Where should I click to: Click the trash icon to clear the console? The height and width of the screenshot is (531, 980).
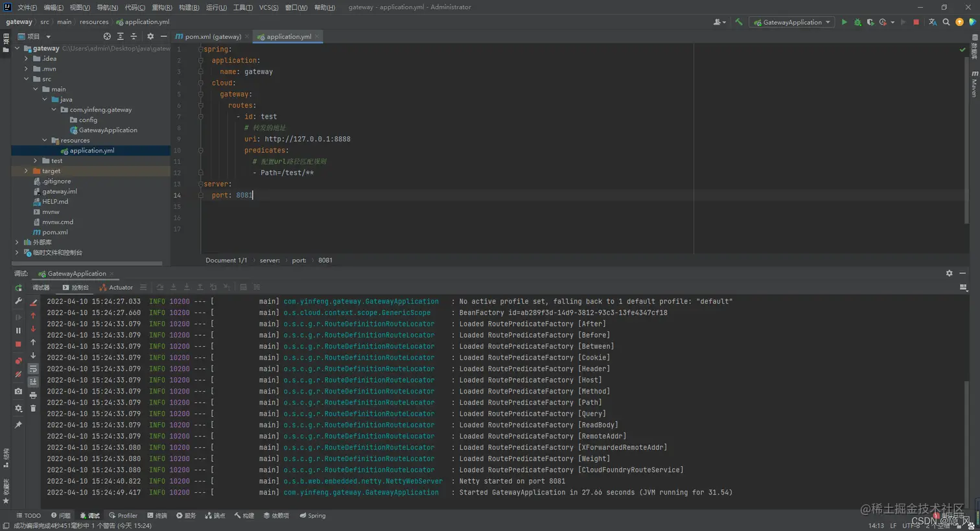33,408
